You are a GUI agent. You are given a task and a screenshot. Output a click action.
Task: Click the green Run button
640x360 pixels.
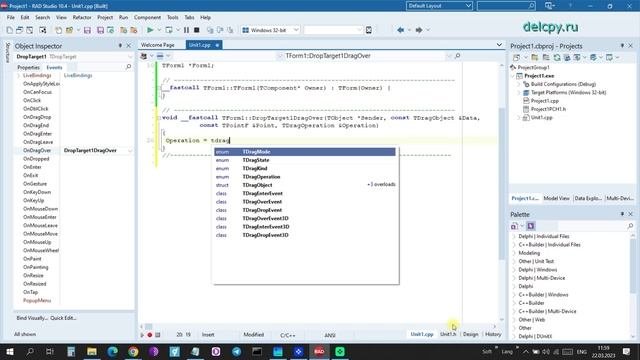(150, 30)
